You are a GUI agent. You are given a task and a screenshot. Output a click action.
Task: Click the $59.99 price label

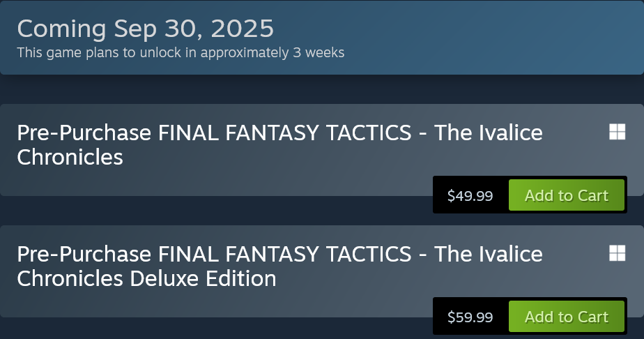click(470, 317)
